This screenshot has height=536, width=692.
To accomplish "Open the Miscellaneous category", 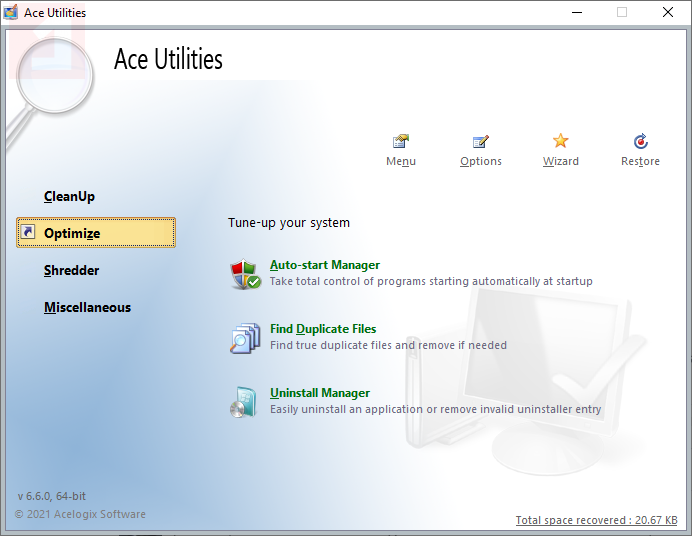I will pos(87,307).
